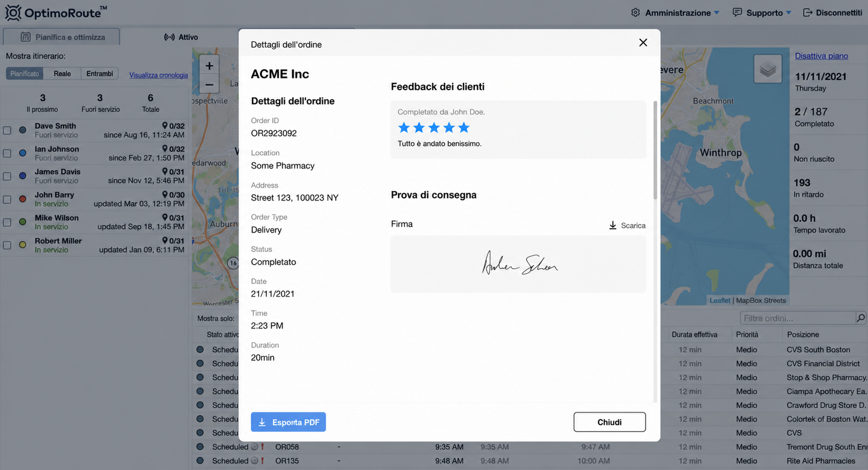Click the status dot on OR058 row

200,447
